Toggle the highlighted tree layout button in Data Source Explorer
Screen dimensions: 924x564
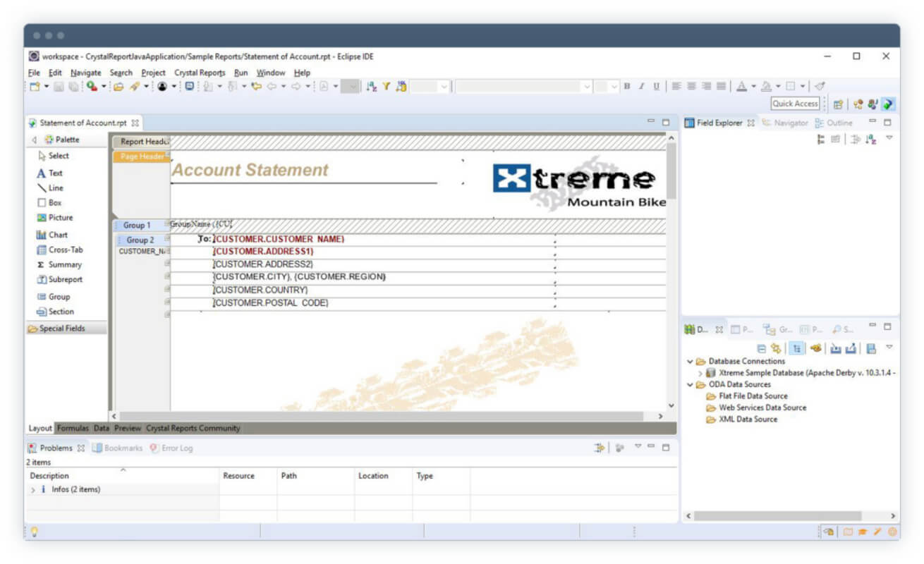(x=796, y=348)
